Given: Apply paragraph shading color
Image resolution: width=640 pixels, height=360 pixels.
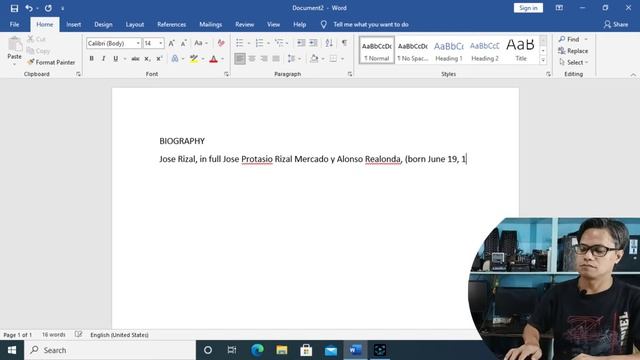Looking at the screenshot, I should [314, 59].
